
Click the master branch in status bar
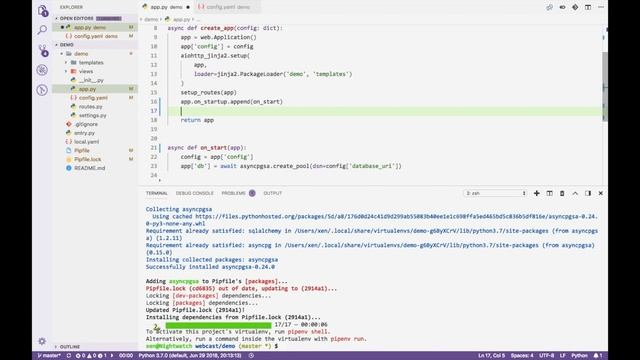coord(49,356)
